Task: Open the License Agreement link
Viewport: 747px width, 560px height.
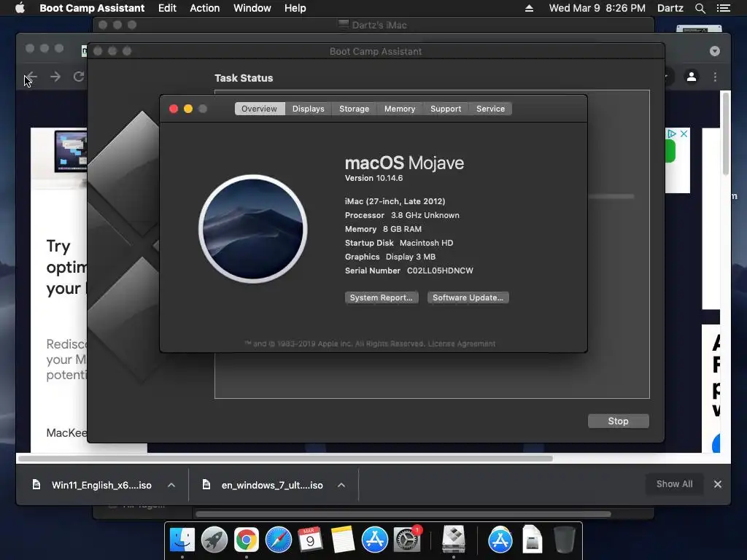Action: coord(461,344)
